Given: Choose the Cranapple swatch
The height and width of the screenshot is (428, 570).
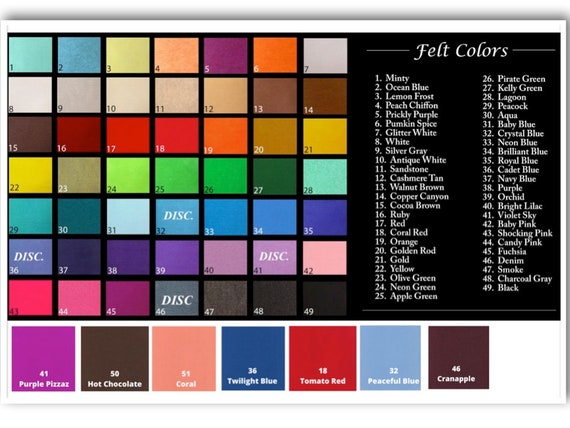Looking at the screenshot, I should (459, 357).
